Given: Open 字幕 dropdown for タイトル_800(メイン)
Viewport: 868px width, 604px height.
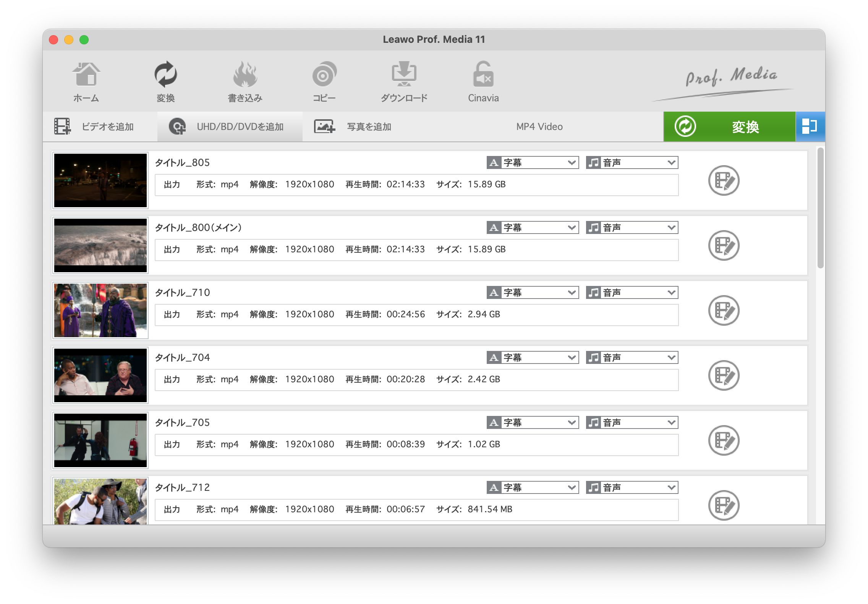Looking at the screenshot, I should coord(533,227).
